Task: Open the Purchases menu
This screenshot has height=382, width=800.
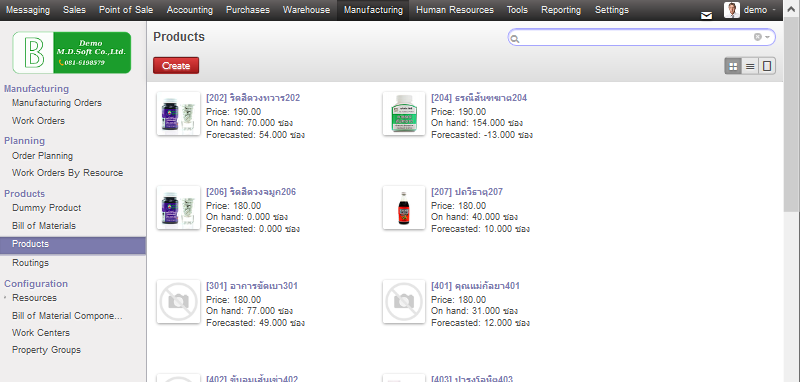Action: (248, 10)
